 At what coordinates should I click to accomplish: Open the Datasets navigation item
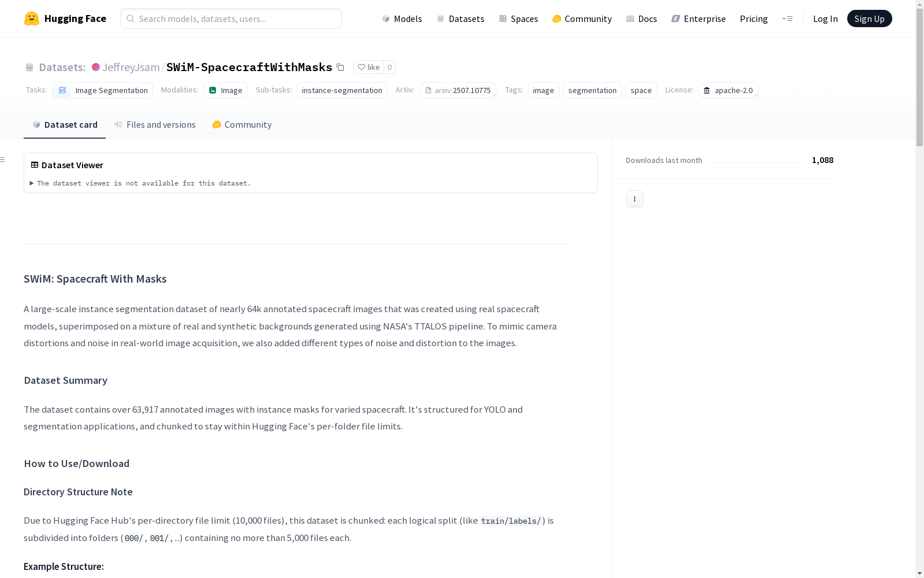tap(460, 18)
